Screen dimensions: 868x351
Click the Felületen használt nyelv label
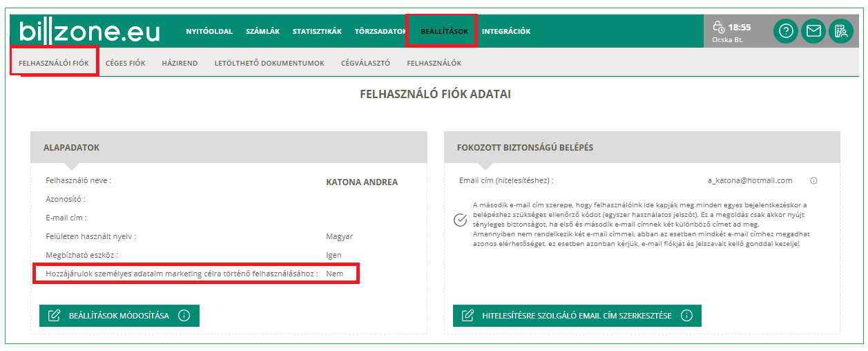[x=90, y=236]
